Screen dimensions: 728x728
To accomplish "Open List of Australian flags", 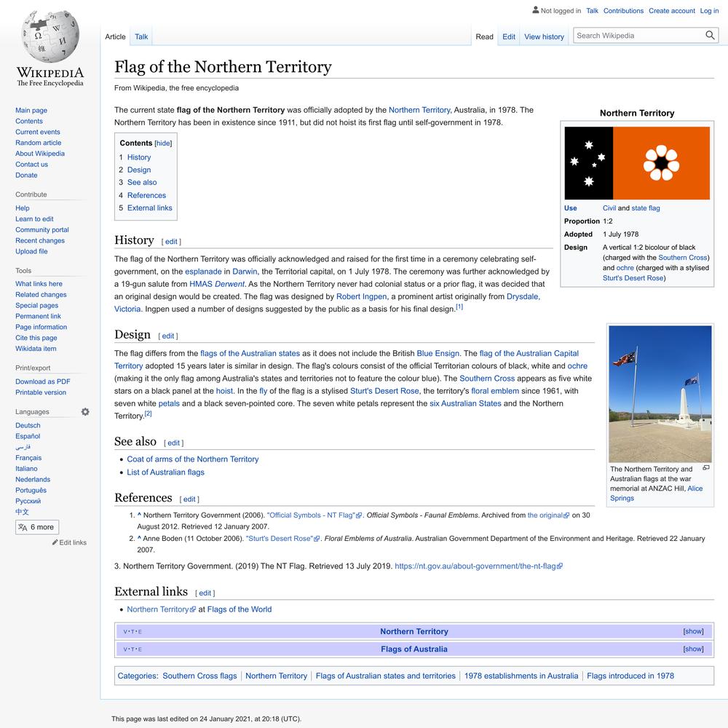I will [165, 472].
